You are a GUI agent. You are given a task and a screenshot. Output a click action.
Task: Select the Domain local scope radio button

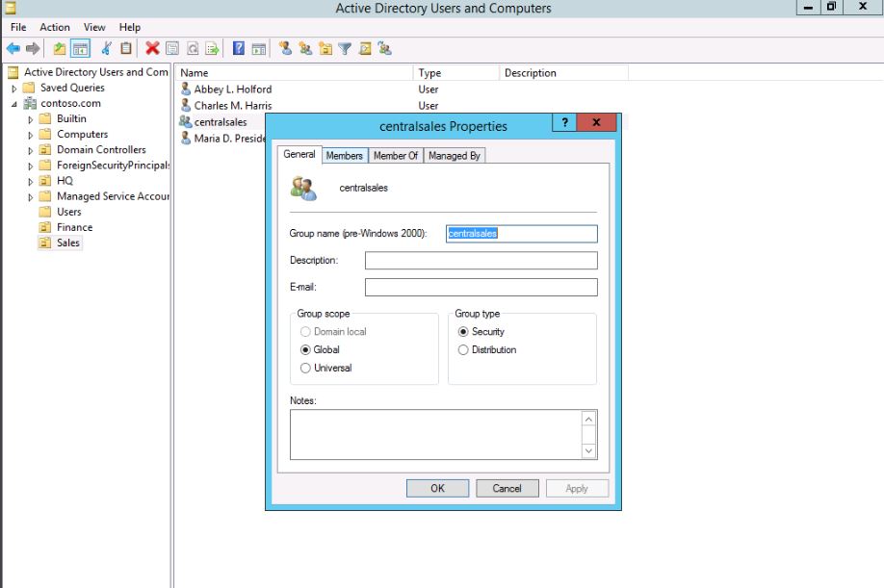tap(305, 332)
